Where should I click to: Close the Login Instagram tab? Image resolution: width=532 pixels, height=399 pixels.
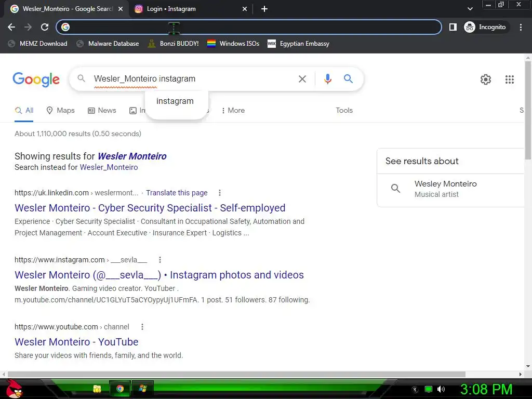point(245,9)
